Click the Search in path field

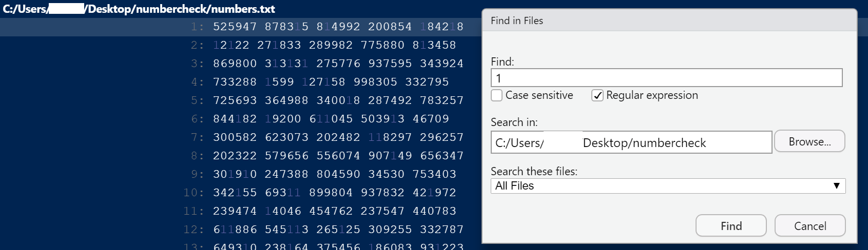click(631, 142)
